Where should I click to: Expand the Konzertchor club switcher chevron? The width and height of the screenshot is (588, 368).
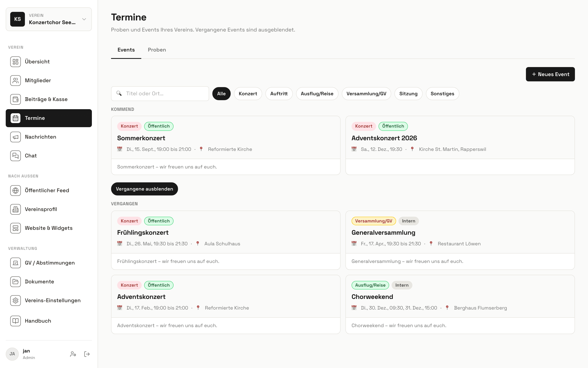[x=84, y=19]
